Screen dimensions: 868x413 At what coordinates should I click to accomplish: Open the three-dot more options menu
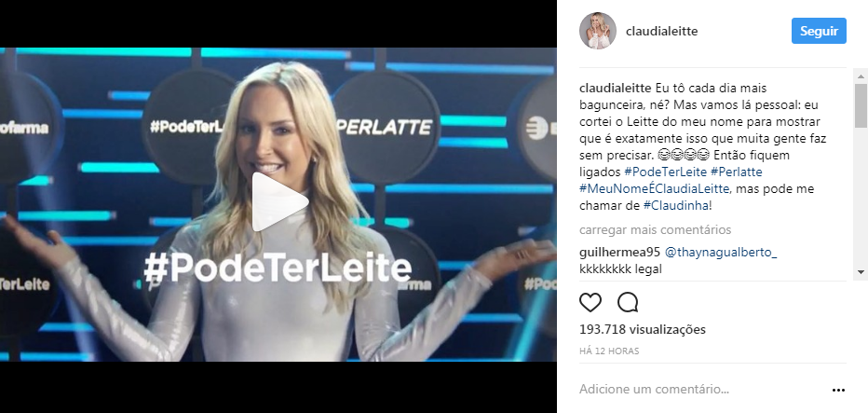pos(838,391)
